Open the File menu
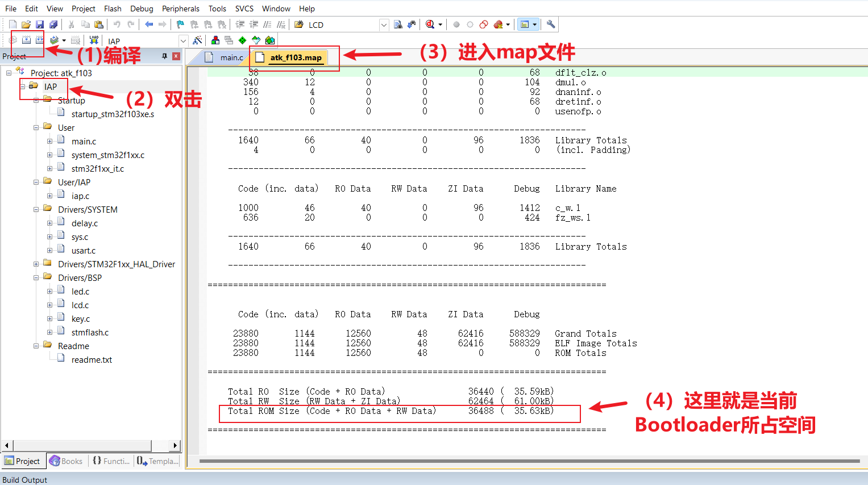 point(11,9)
